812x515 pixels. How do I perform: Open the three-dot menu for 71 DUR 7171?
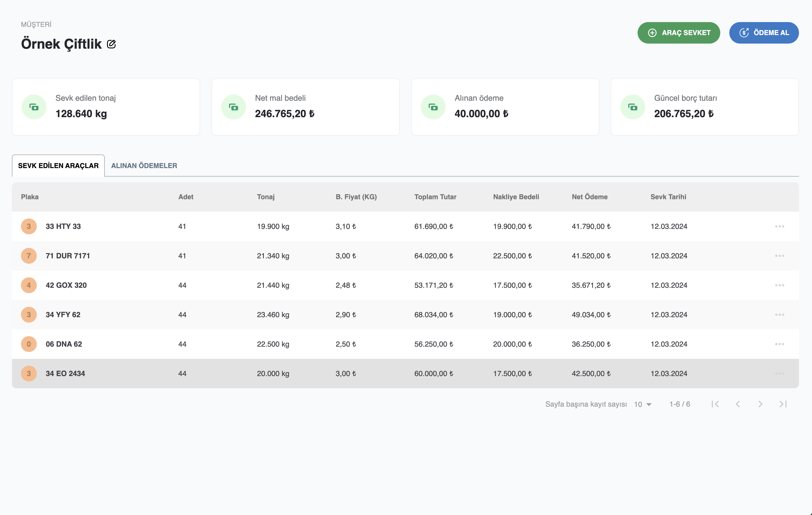(x=779, y=256)
